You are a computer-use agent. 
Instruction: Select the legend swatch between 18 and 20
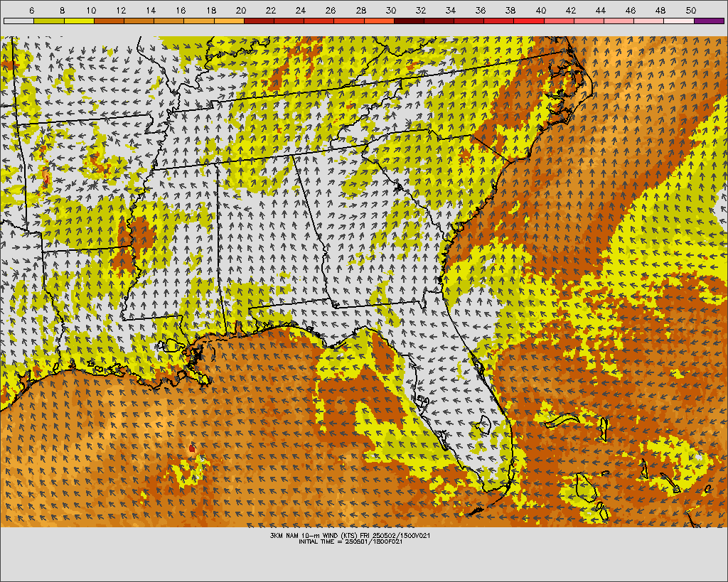(229, 21)
